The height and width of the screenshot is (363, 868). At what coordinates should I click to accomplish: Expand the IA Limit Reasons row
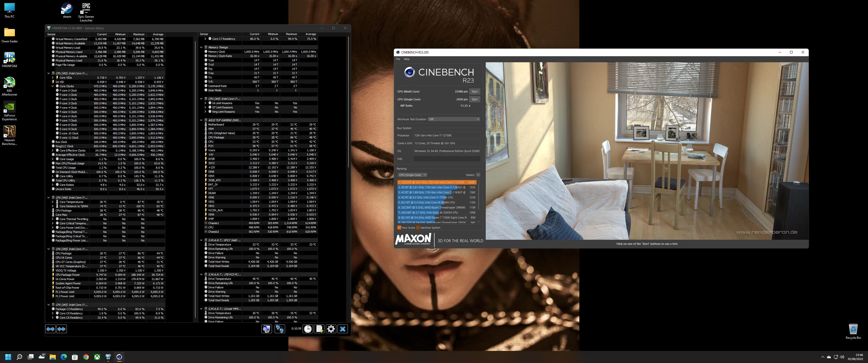point(205,103)
